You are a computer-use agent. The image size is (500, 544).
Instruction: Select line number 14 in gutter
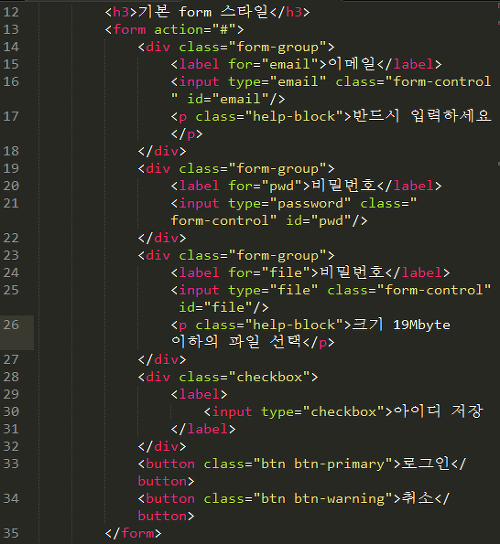(11, 47)
